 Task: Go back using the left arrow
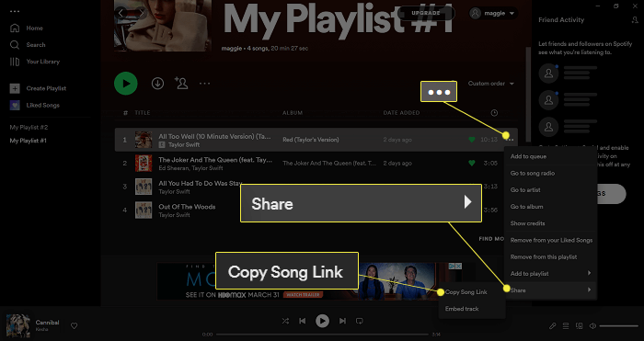(121, 13)
